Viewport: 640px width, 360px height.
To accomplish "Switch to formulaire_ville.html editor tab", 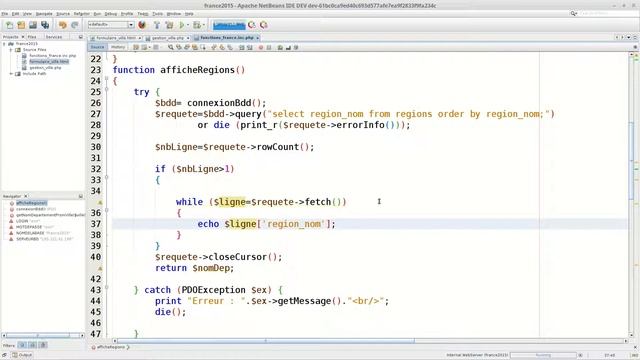I will click(x=116, y=38).
